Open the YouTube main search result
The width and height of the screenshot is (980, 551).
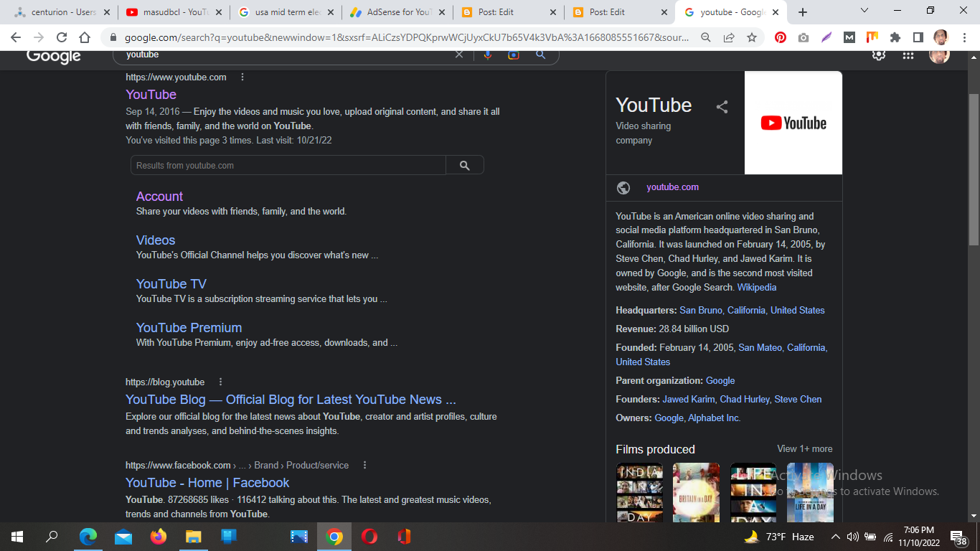pos(151,95)
